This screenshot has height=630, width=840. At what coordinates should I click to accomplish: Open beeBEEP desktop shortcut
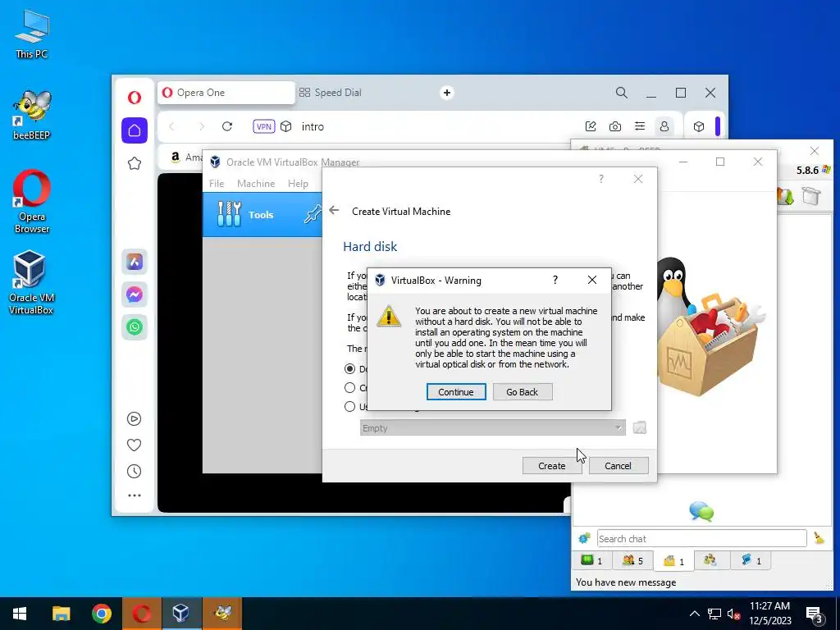pos(32,115)
